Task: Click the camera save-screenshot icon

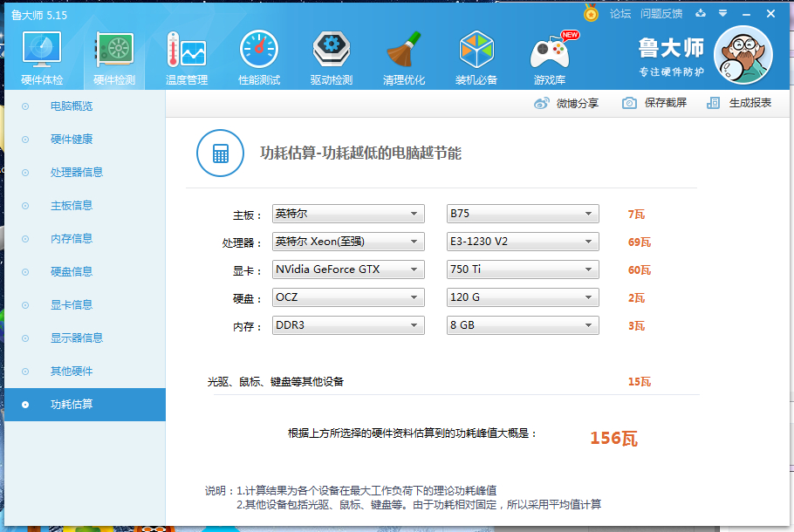Action: click(x=629, y=103)
